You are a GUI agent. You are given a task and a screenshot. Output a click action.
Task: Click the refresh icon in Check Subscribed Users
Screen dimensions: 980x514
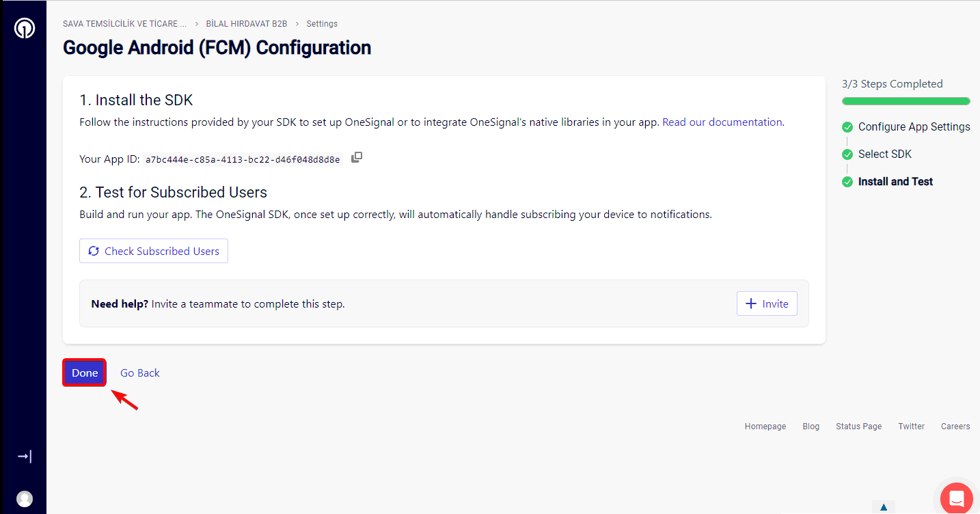point(94,251)
